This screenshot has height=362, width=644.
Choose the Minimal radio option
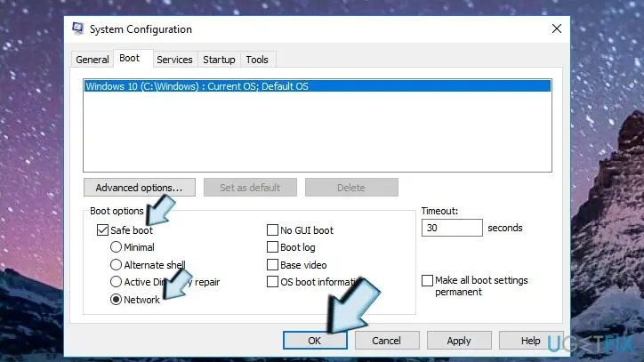(116, 247)
